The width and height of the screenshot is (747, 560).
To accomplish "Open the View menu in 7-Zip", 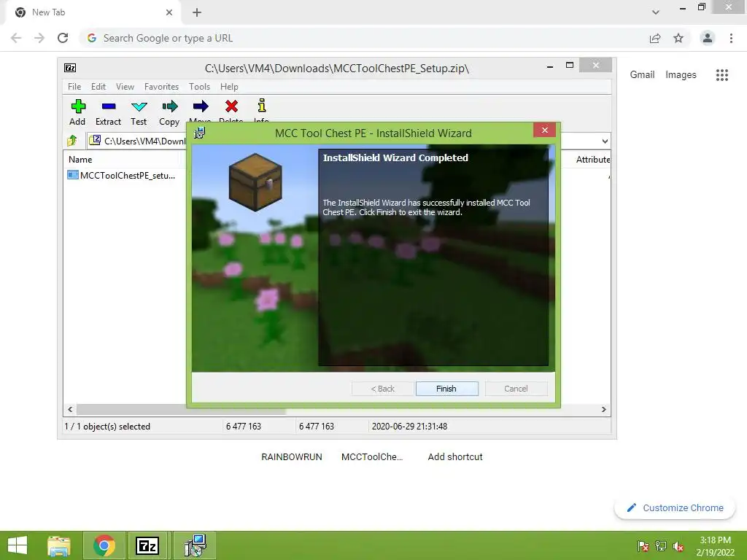I will pyautogui.click(x=125, y=87).
